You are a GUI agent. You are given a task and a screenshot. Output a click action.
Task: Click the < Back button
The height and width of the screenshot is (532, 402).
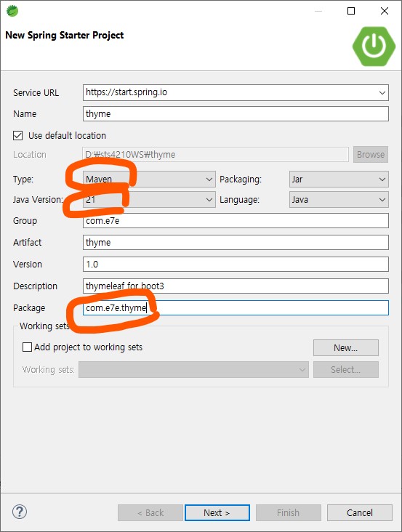(x=150, y=512)
